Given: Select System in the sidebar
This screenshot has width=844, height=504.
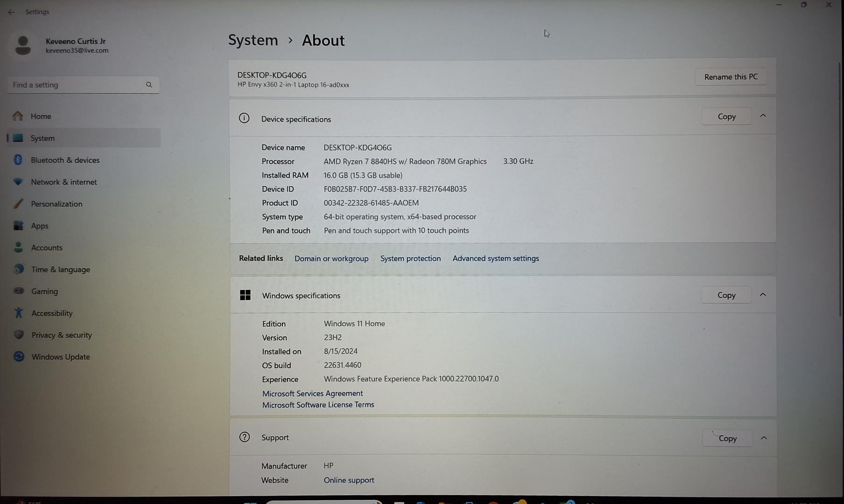Looking at the screenshot, I should click(84, 138).
